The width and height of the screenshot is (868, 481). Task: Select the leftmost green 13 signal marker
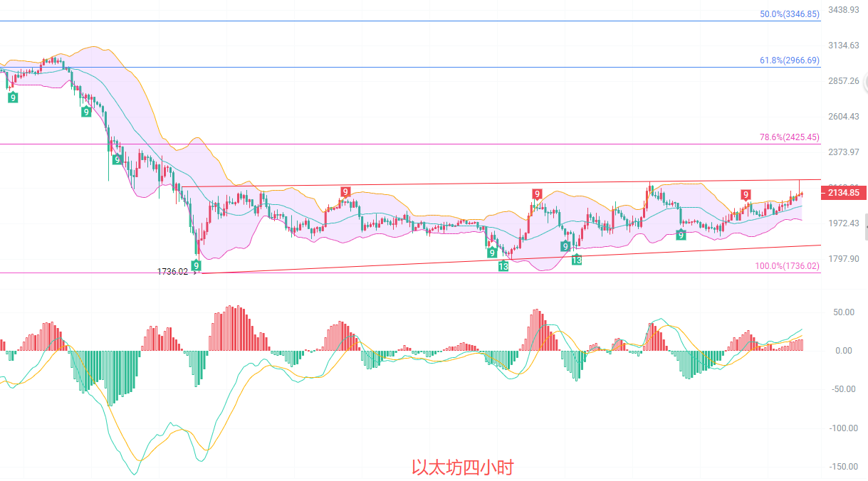[x=503, y=266]
